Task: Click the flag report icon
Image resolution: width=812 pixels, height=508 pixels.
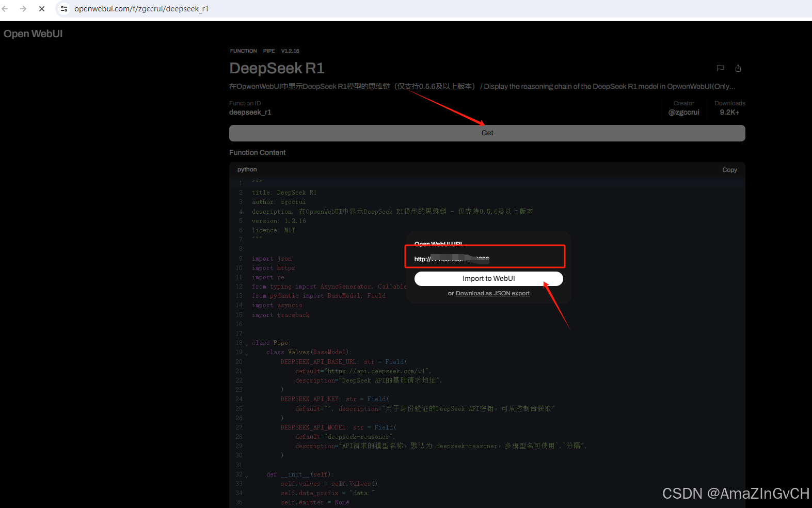Action: 721,68
